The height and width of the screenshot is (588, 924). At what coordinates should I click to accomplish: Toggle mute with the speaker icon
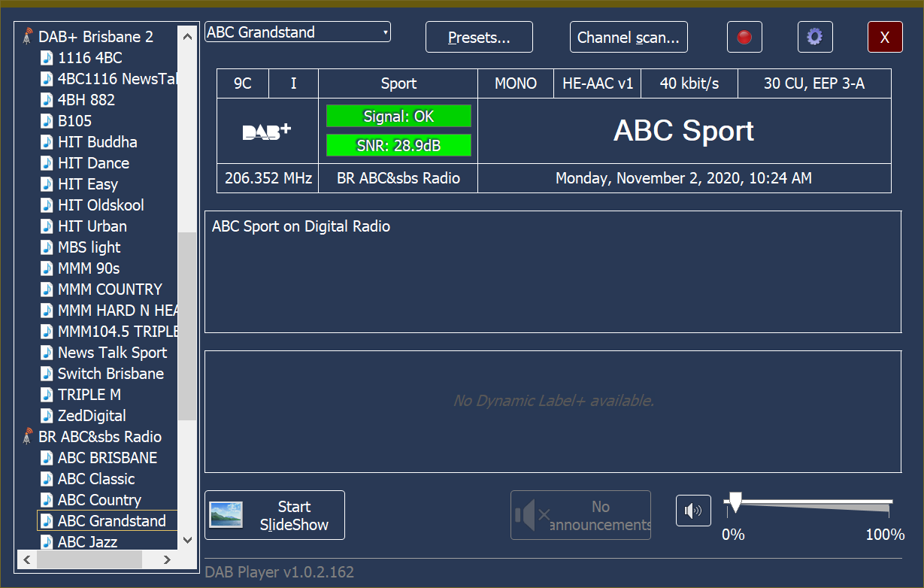click(x=692, y=511)
